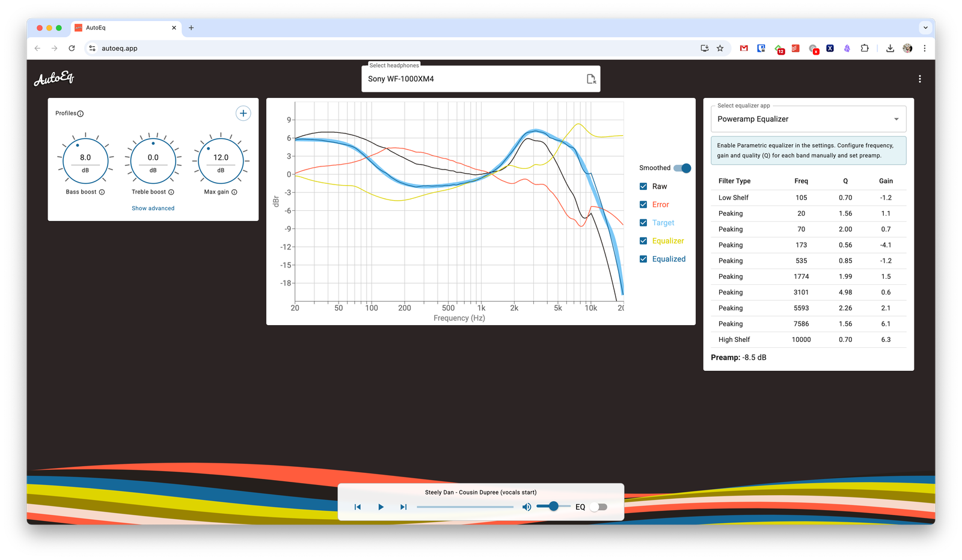962x560 pixels.
Task: Uncheck the Raw curve checkbox
Action: pos(643,186)
